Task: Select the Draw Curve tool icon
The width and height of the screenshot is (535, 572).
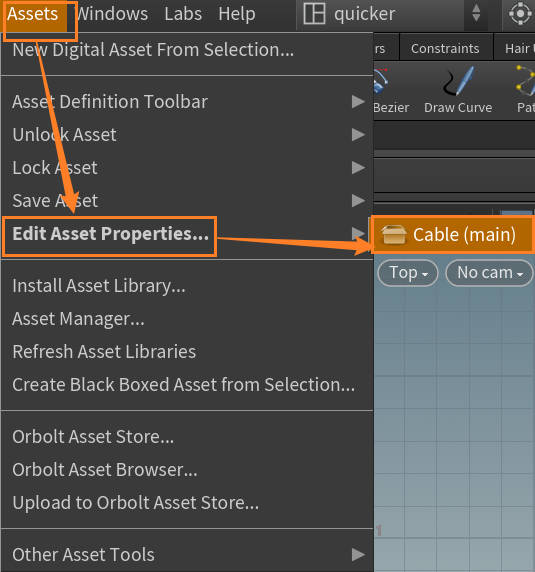Action: 458,81
